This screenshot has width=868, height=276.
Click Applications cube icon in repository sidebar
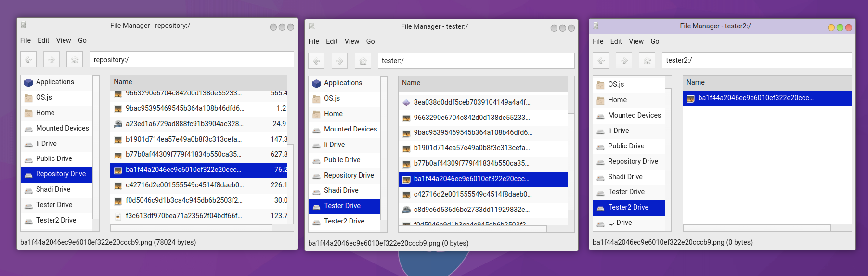click(28, 82)
